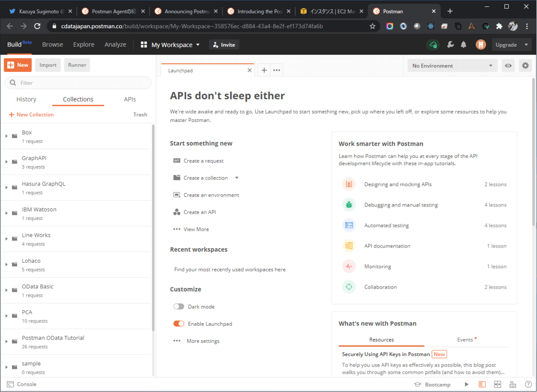Viewport: 537px width, 392px height.
Task: Open the Analyze menu
Action: click(x=115, y=45)
